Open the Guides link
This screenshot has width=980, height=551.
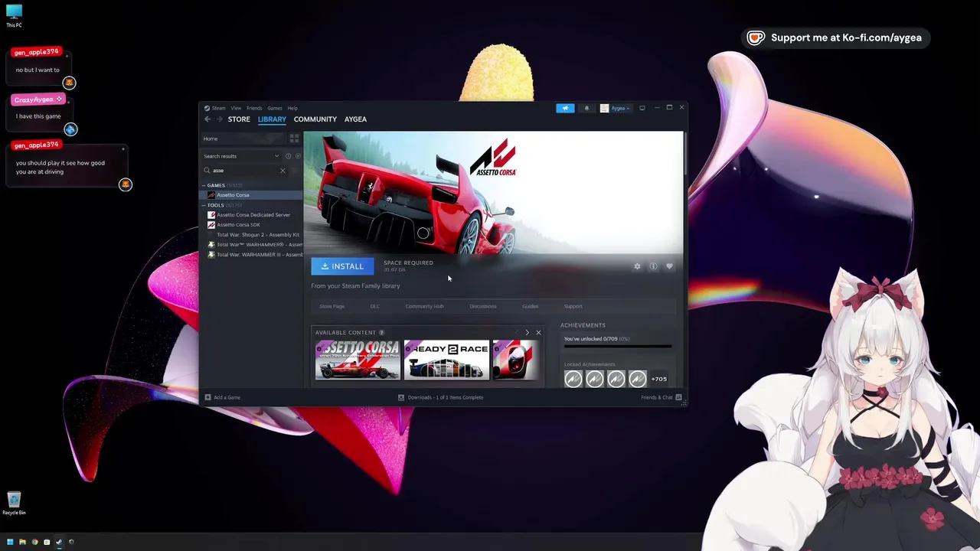(x=530, y=306)
